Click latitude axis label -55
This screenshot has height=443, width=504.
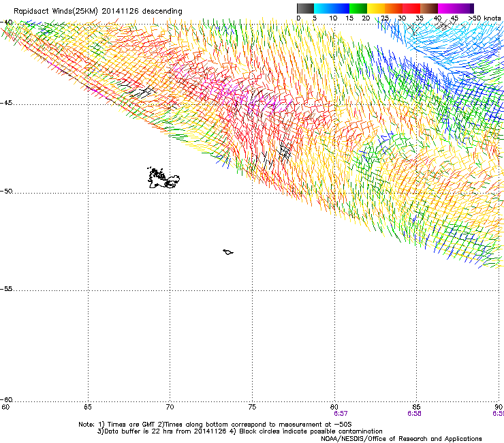pos(6,288)
